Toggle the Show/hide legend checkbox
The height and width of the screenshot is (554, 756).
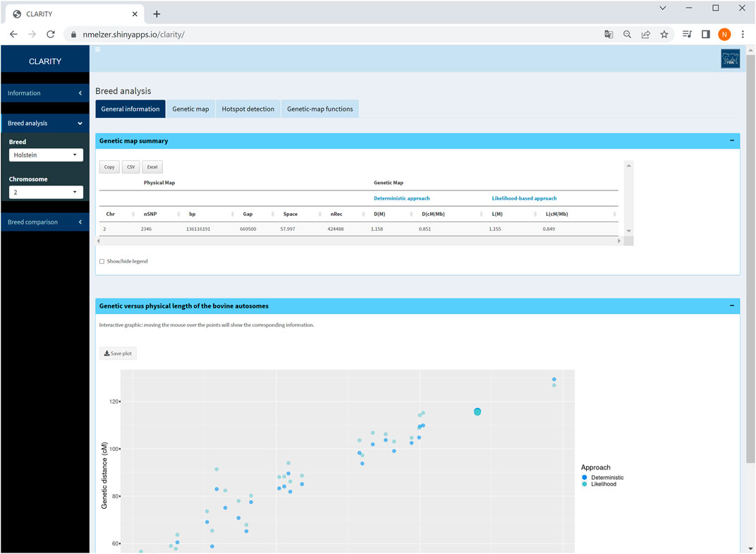click(102, 262)
